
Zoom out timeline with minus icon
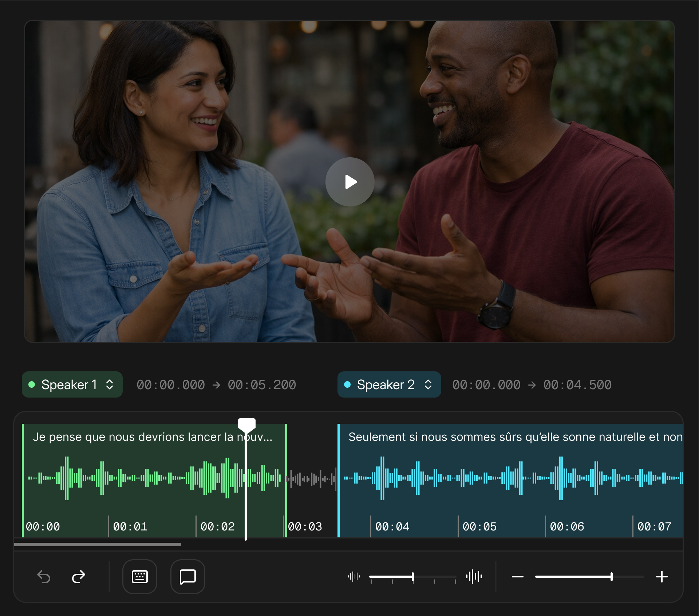[517, 577]
